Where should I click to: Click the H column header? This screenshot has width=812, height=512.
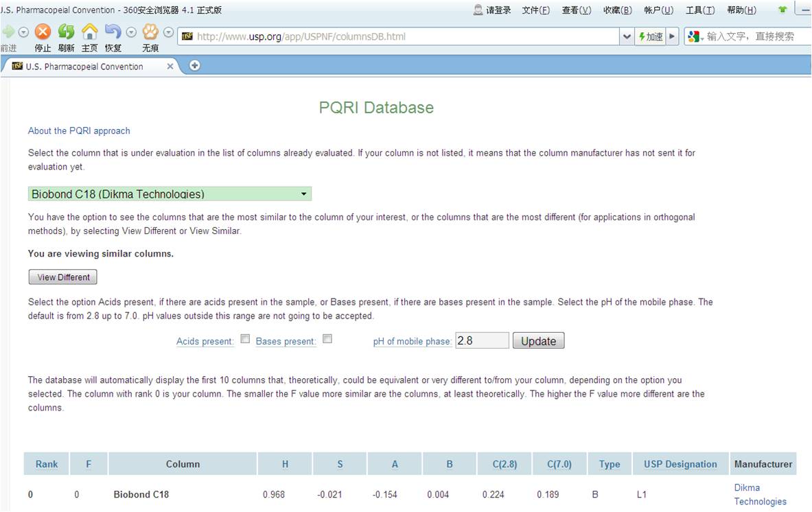(286, 465)
